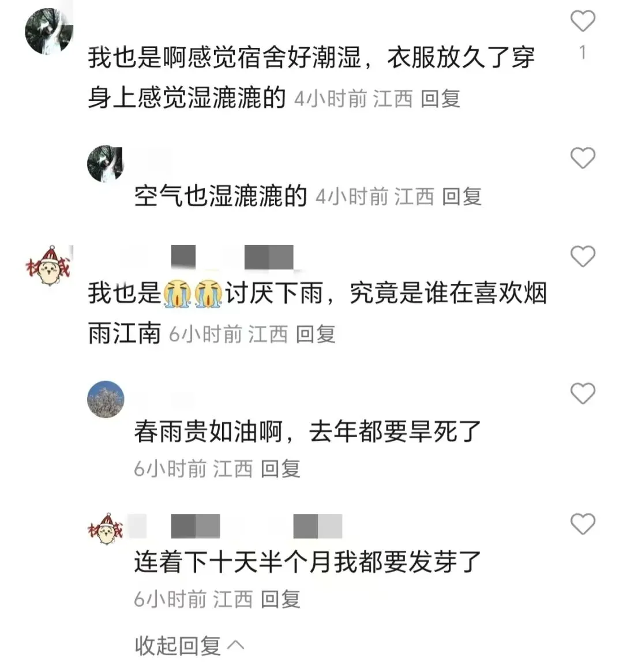Select the comment text '我也是啊感觉宿舍好潮湿'

click(x=225, y=58)
